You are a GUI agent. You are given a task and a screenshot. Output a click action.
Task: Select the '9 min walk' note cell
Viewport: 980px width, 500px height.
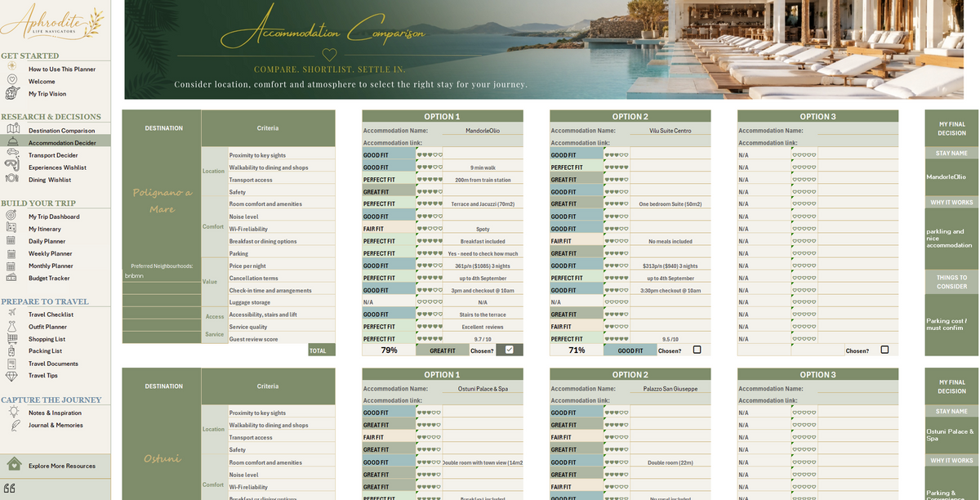(483, 167)
